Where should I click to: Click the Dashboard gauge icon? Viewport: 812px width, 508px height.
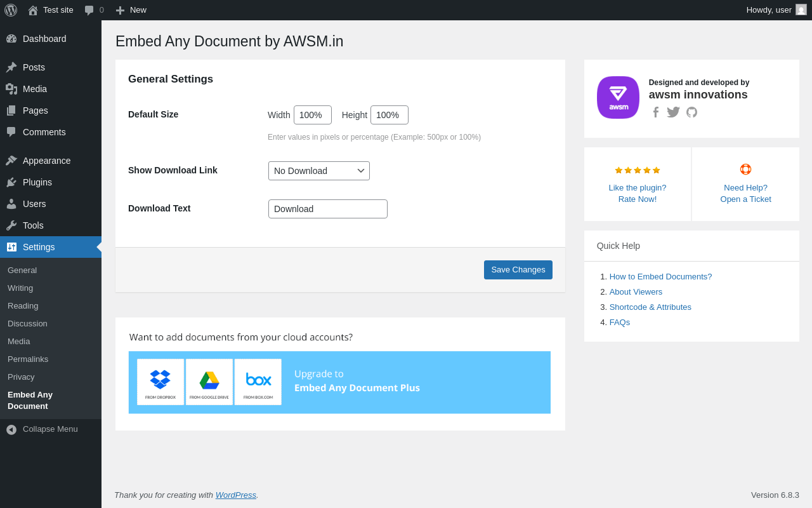click(x=11, y=39)
